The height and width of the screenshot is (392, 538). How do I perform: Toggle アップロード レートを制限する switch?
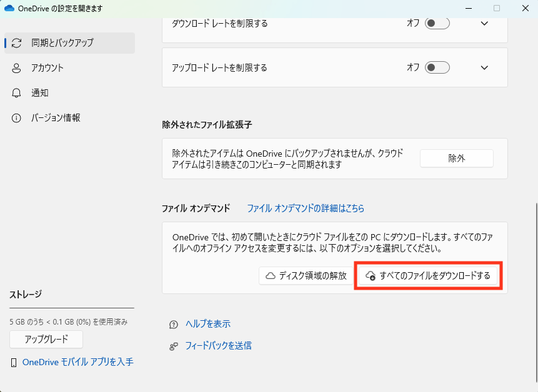click(437, 67)
